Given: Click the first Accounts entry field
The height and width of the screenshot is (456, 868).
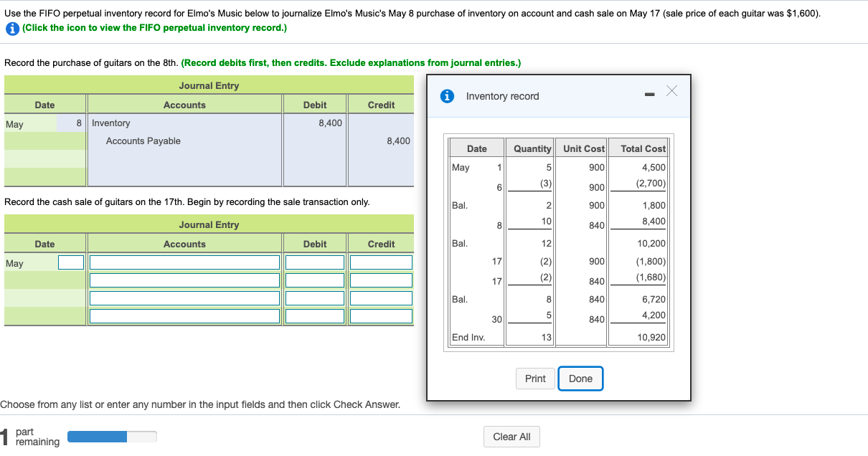Looking at the screenshot, I should [184, 262].
